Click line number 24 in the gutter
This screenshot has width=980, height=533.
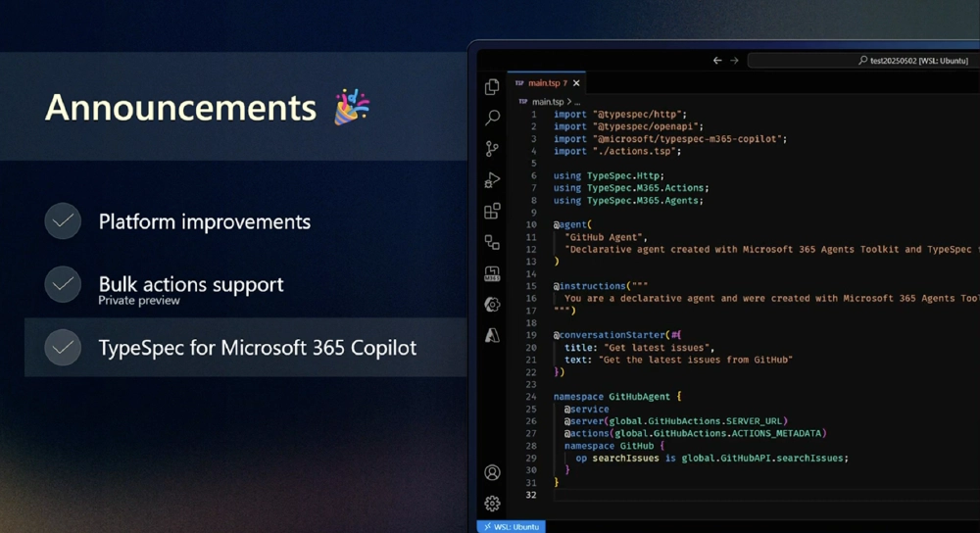click(x=530, y=396)
